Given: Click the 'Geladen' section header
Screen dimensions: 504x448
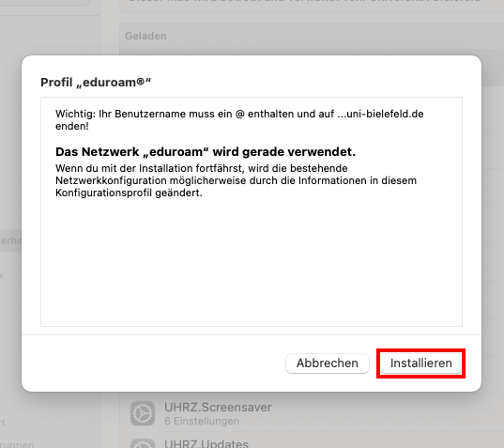Looking at the screenshot, I should point(145,36).
